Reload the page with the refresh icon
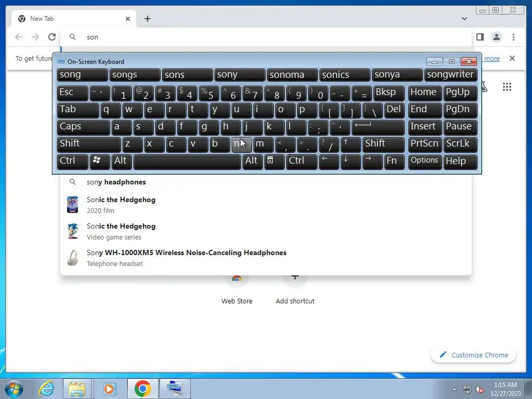Screen dimensions: 532x399 (51, 37)
